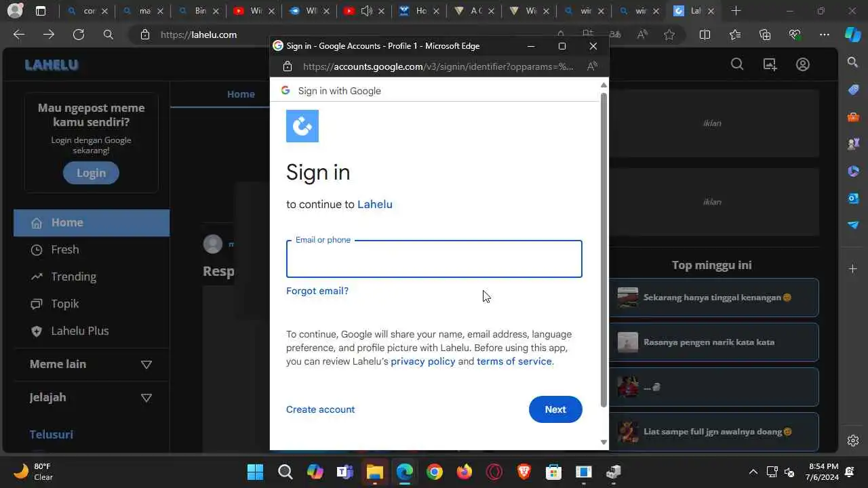Click the Telusuri heading in sidebar
This screenshot has height=488, width=868.
pos(52,434)
